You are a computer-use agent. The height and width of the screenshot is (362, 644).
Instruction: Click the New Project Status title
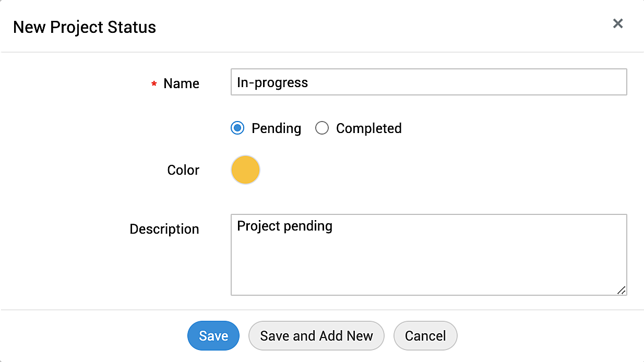tap(85, 27)
